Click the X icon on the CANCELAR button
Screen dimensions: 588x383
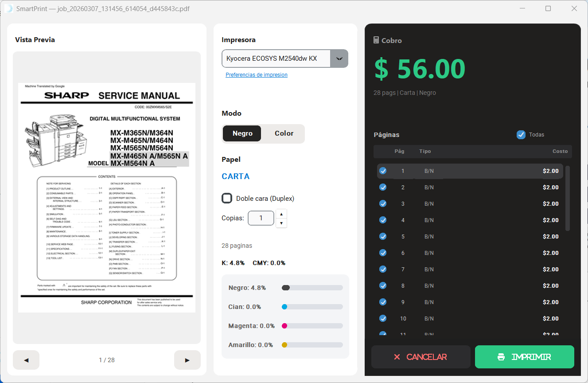(397, 356)
